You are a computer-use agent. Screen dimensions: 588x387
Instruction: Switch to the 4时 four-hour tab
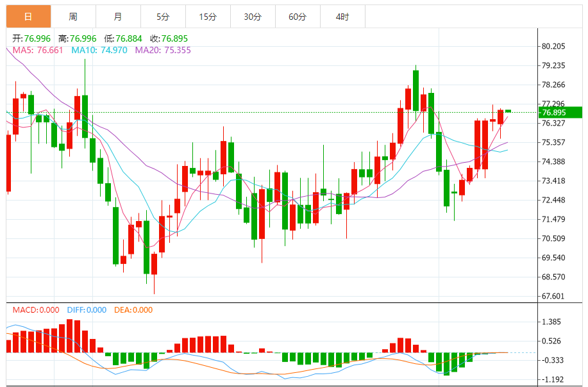pyautogui.click(x=342, y=17)
